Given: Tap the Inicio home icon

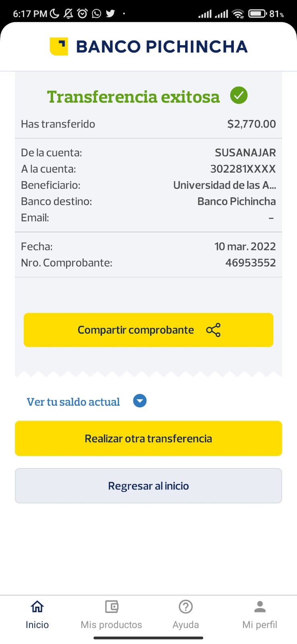Looking at the screenshot, I should pos(37,606).
